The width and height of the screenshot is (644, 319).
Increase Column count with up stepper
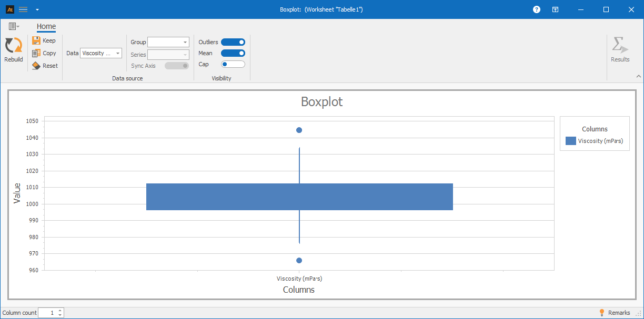click(60, 311)
